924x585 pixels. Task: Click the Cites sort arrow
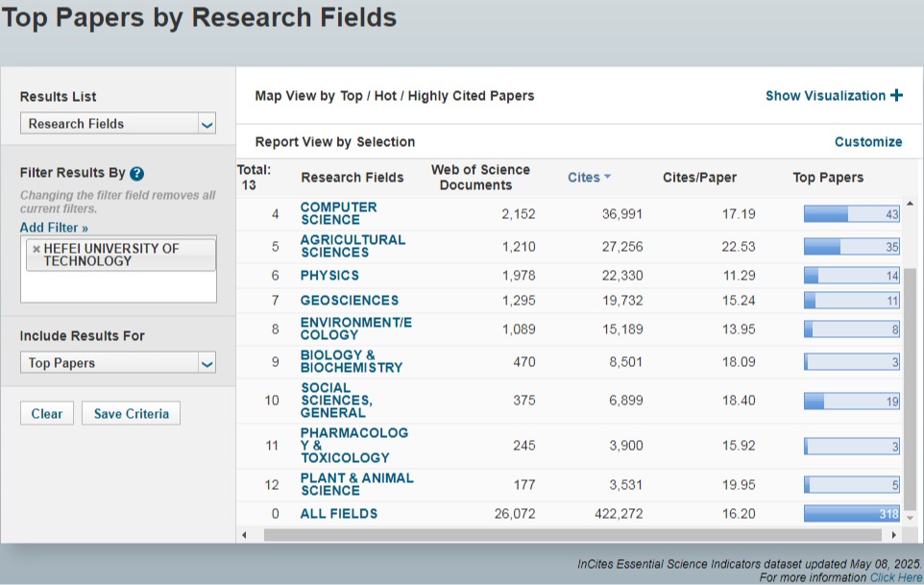click(607, 178)
